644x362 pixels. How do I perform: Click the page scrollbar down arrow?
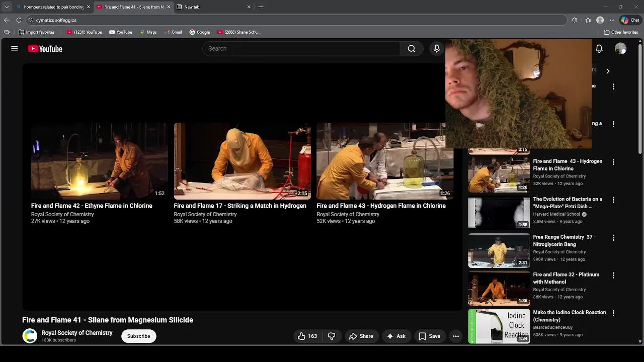click(x=640, y=341)
